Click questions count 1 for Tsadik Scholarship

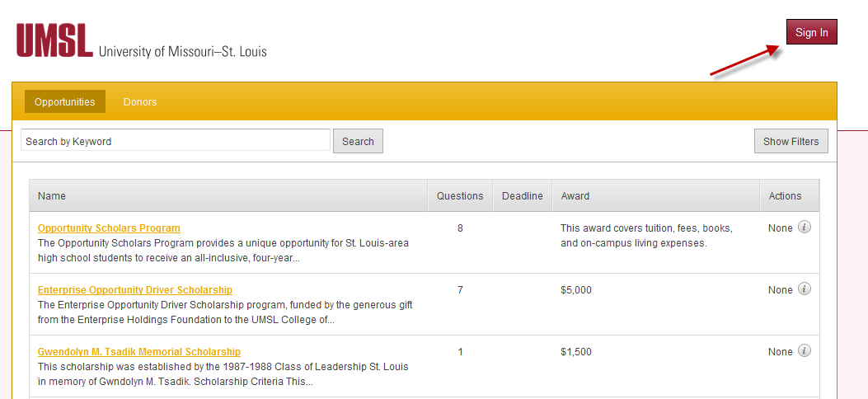(460, 352)
